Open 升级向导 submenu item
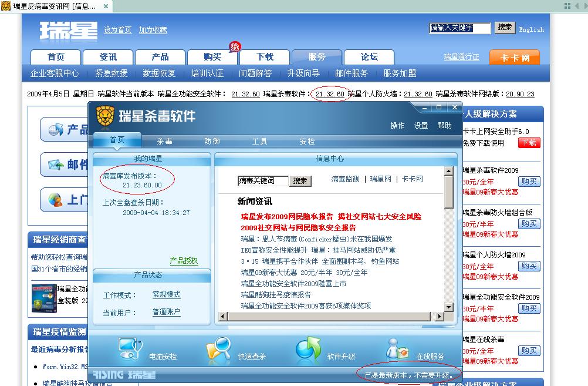This screenshot has width=588, height=386. coord(303,73)
